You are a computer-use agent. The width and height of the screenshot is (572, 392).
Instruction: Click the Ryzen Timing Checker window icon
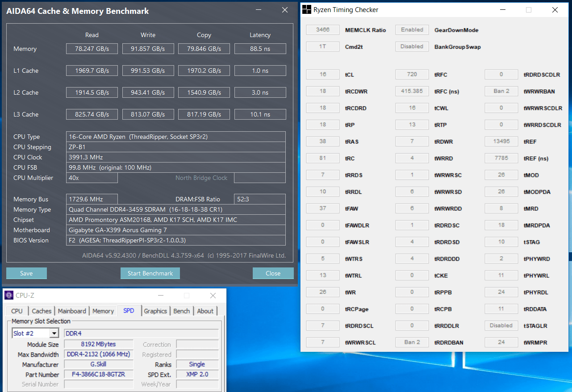pos(307,10)
